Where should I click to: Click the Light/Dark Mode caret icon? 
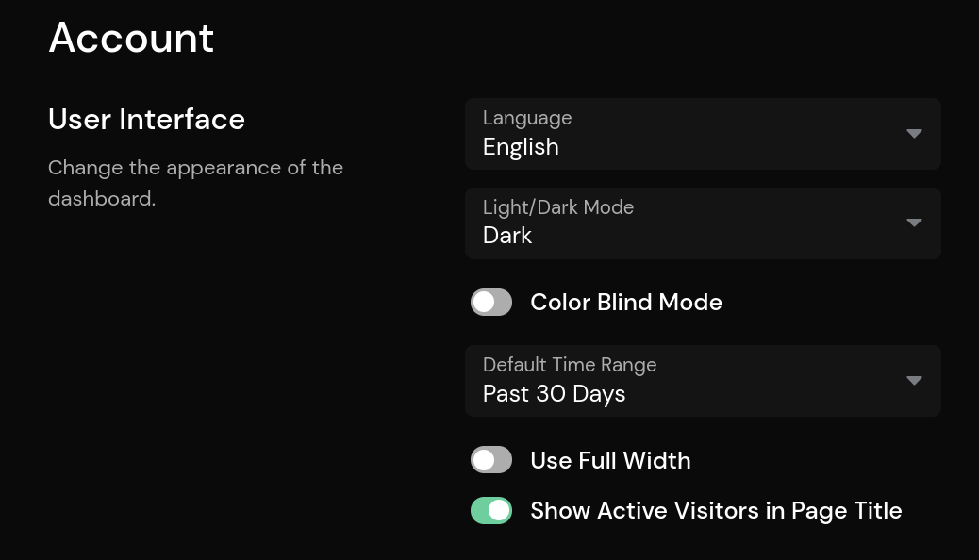pyautogui.click(x=913, y=223)
